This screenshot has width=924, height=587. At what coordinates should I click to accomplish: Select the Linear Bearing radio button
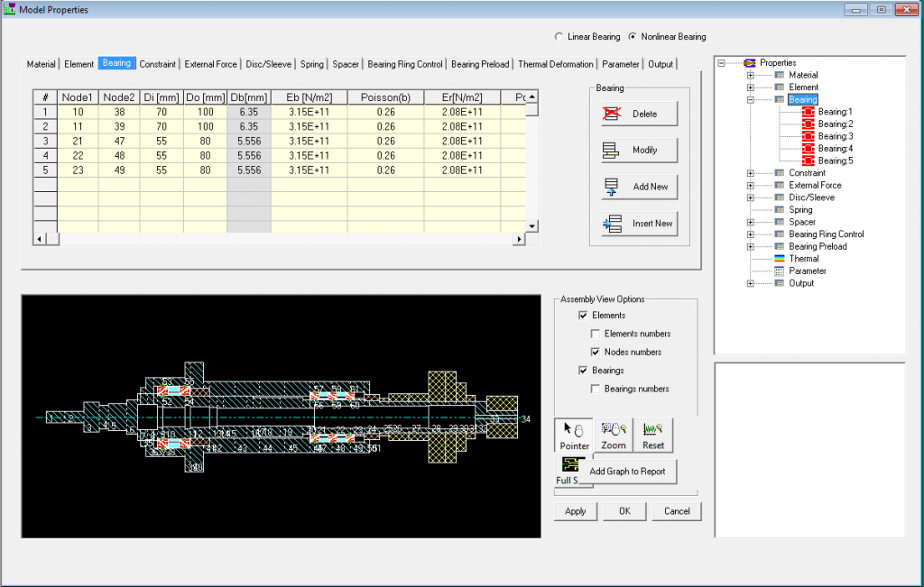tap(559, 37)
